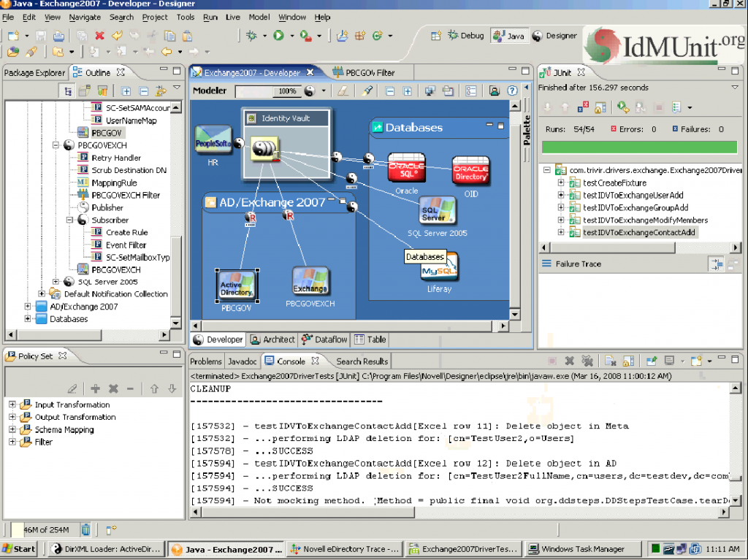The image size is (748, 560).
Task: Switch to the Debug perspective
Action: tap(466, 36)
